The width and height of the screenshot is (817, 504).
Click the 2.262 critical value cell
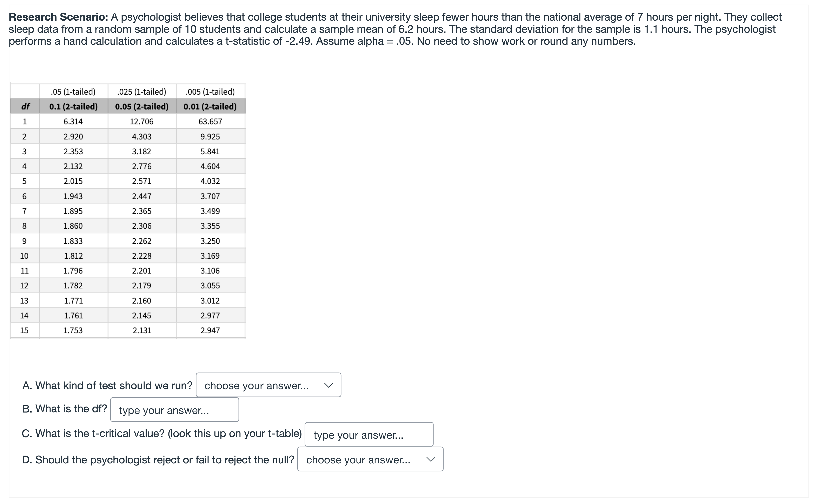(x=141, y=241)
